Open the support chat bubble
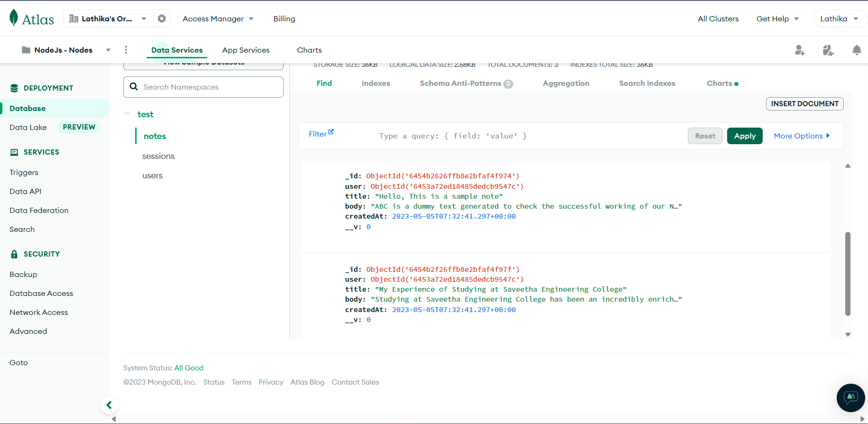 coord(851,397)
